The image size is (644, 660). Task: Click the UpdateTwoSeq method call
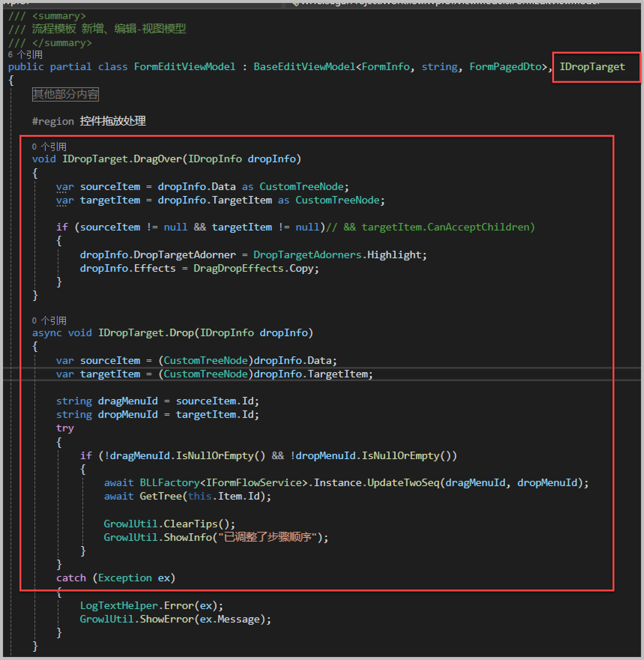[x=403, y=483]
